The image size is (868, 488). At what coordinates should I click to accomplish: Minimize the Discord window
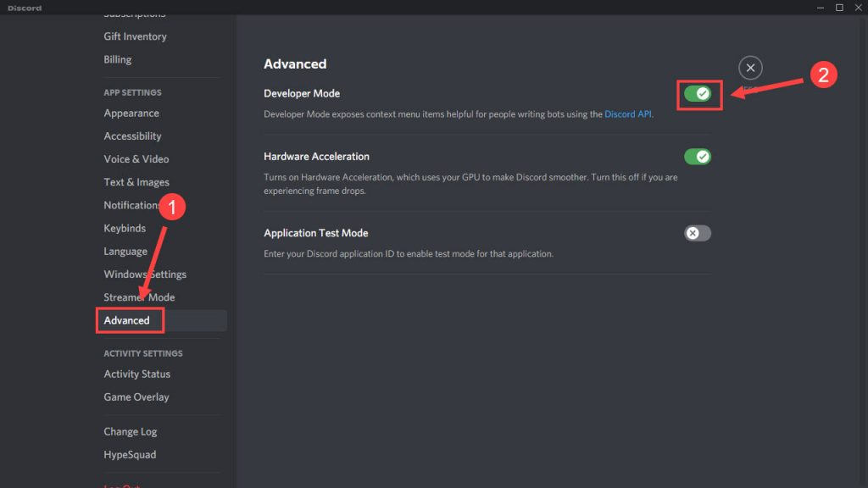tap(821, 7)
